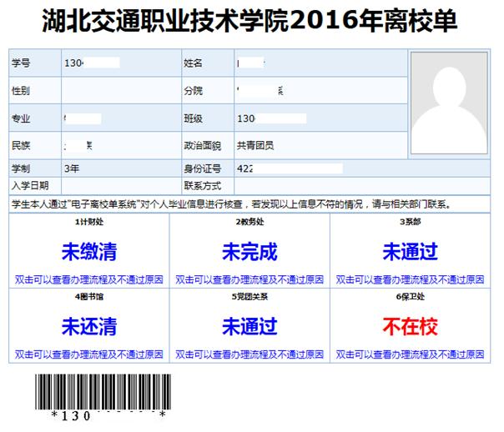Click the red 不在校 status under 保卫处
504x432 pixels.
(410, 325)
